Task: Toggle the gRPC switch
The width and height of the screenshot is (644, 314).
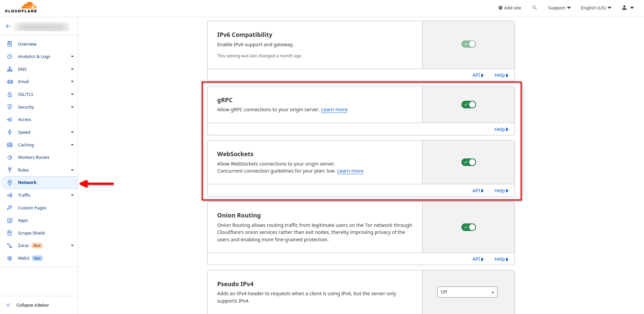Action: tap(469, 105)
